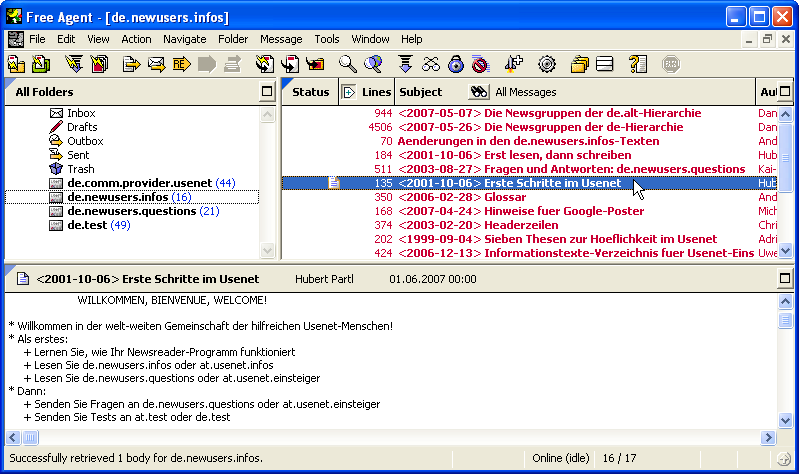Click the yellow RE reply arrow icon
Image resolution: width=799 pixels, height=474 pixels.
click(x=181, y=65)
